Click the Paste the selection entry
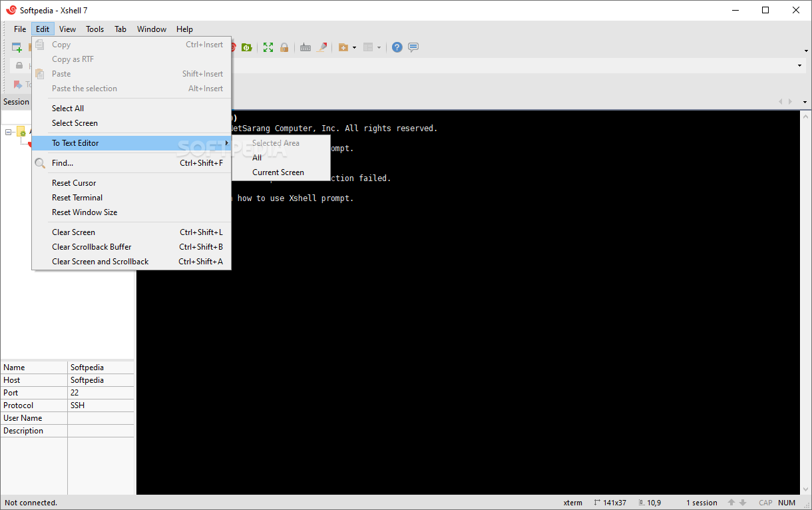This screenshot has width=812, height=510. click(131, 89)
